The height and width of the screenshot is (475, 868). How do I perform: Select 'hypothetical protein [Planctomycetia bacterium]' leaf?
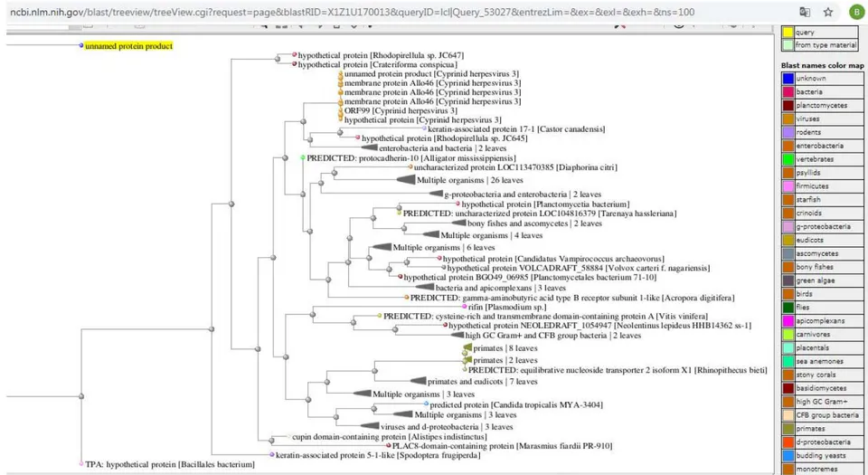[x=545, y=204]
